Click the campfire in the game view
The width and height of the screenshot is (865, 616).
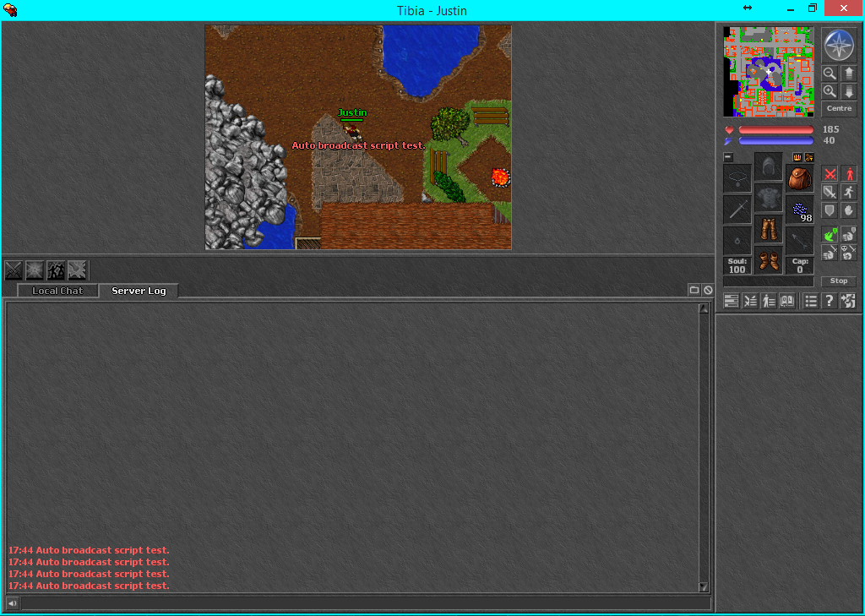pyautogui.click(x=500, y=177)
